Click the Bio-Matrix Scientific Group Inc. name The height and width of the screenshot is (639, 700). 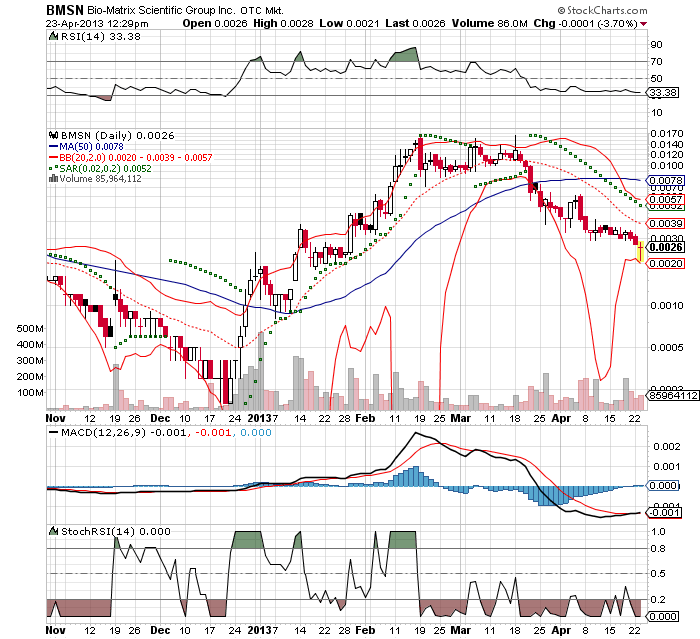click(160, 10)
